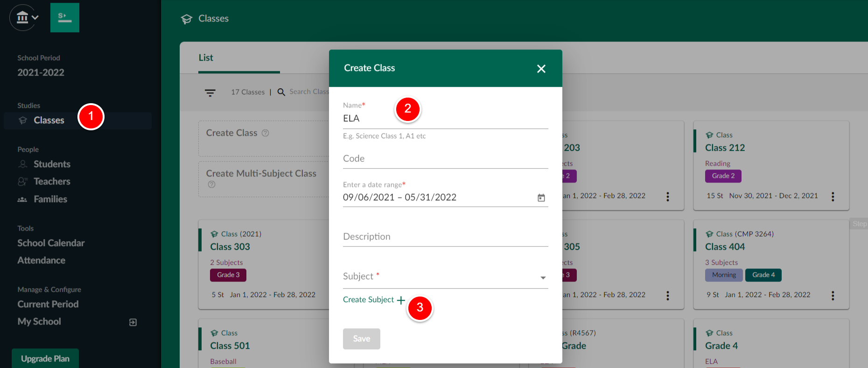The image size is (868, 368).
Task: Click the Grade 2 tag on Class 212
Action: (723, 176)
